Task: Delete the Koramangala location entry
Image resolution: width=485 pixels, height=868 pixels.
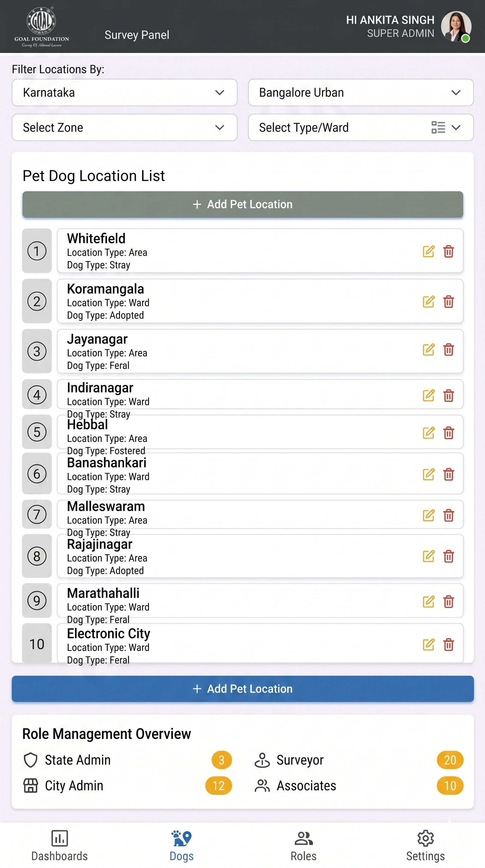Action: click(x=449, y=302)
